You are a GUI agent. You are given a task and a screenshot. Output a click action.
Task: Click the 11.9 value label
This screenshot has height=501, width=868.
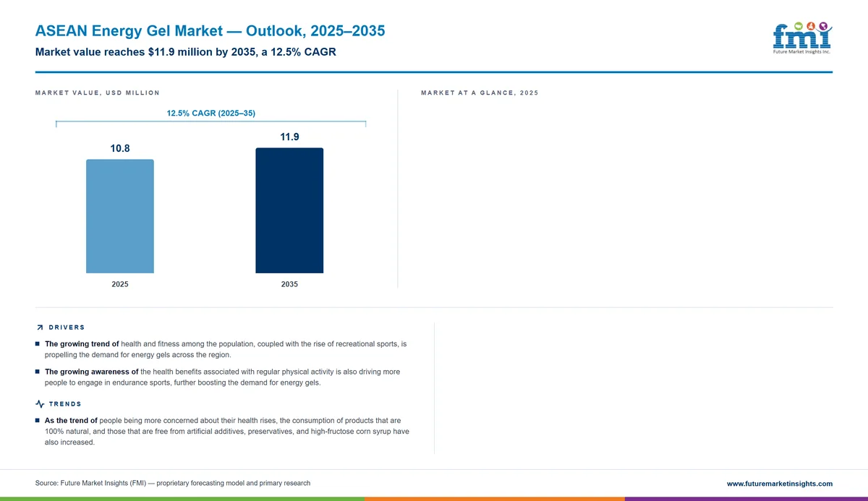(x=289, y=137)
